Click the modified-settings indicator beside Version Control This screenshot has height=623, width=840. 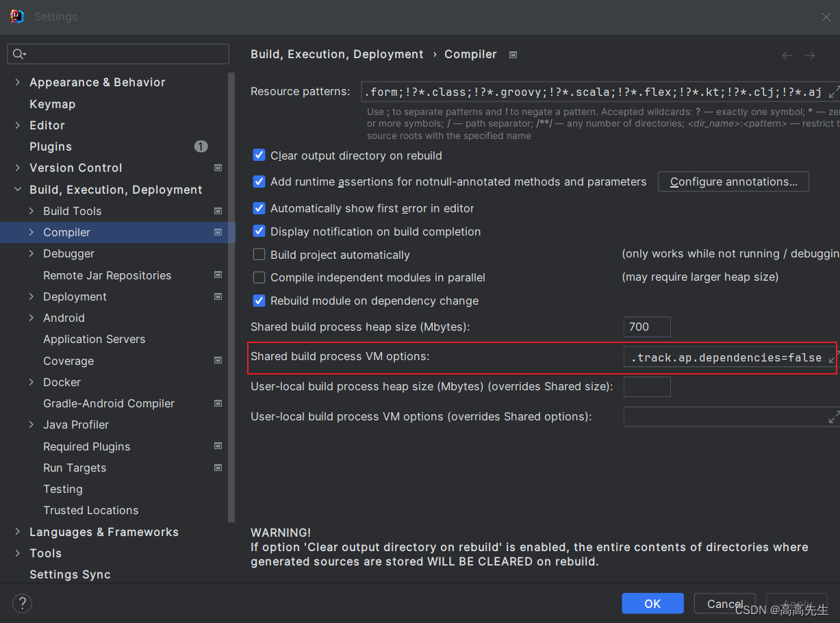click(x=218, y=167)
